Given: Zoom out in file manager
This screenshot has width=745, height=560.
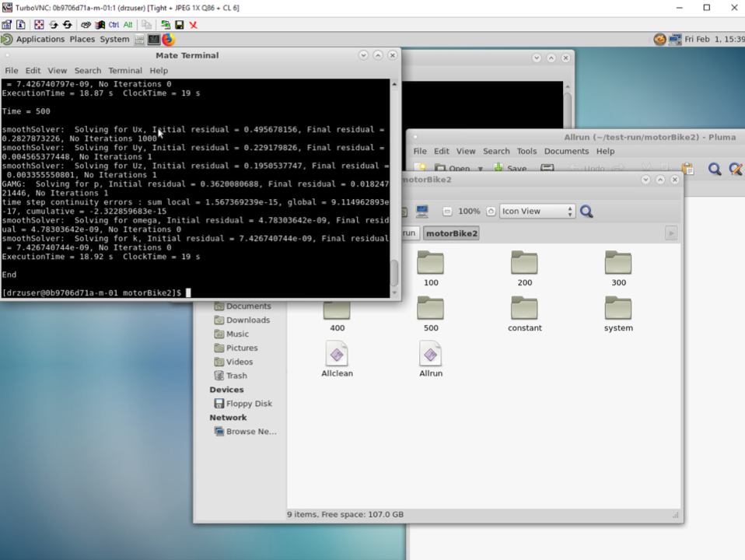Looking at the screenshot, I should [447, 211].
